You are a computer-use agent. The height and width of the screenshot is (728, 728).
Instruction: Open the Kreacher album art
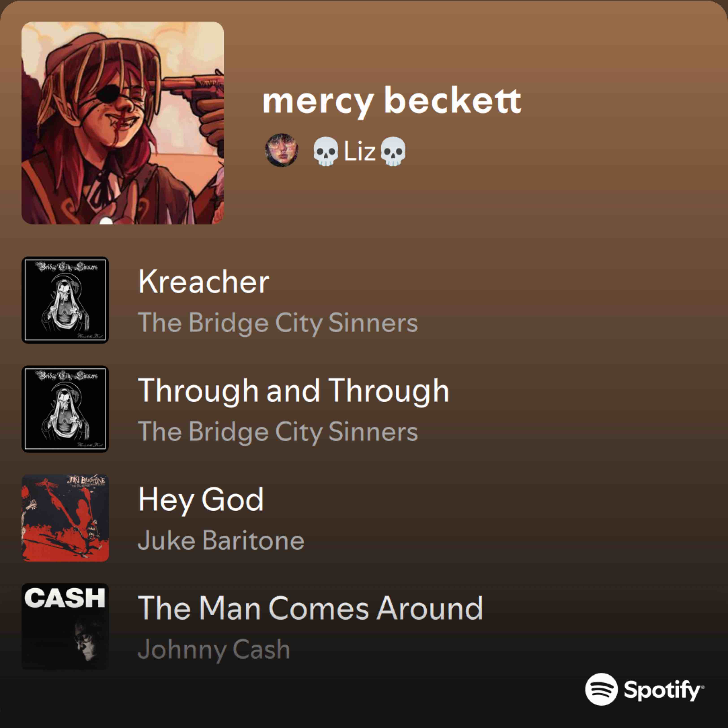65,300
